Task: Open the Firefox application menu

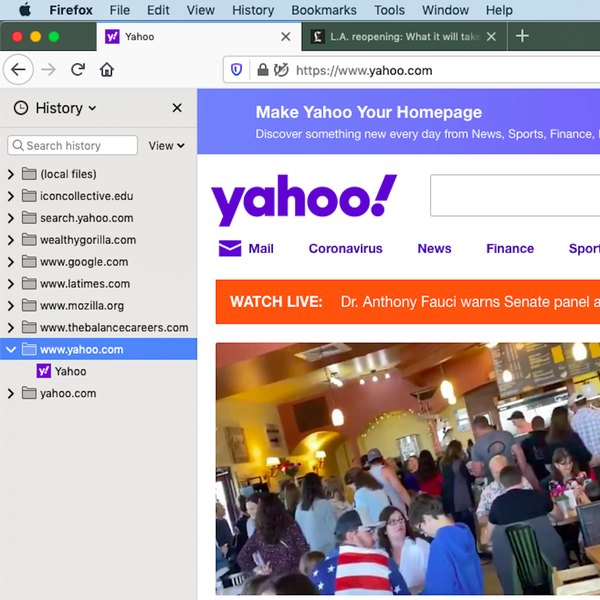Action: [71, 10]
